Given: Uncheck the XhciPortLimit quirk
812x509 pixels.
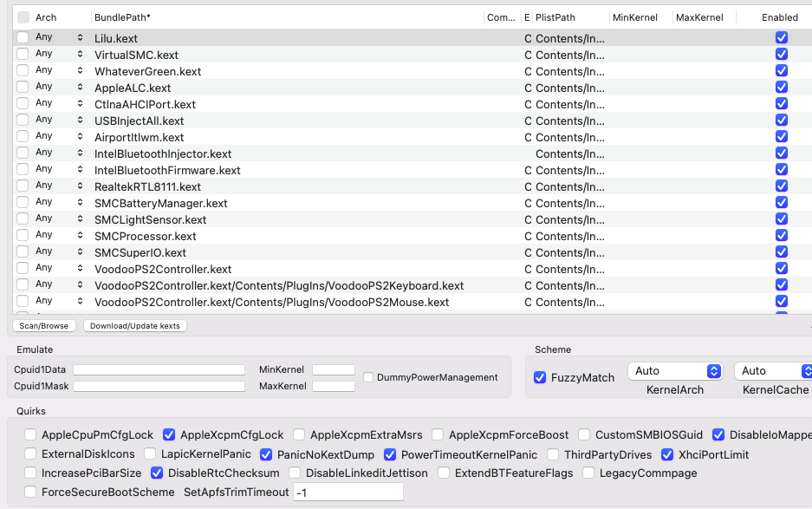Looking at the screenshot, I should pos(667,454).
